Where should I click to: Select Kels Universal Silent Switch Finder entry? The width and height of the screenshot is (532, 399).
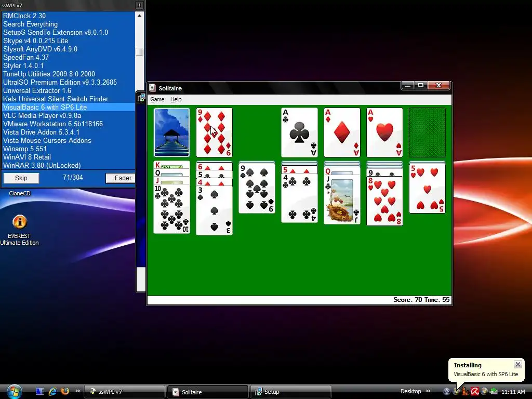coord(68,99)
